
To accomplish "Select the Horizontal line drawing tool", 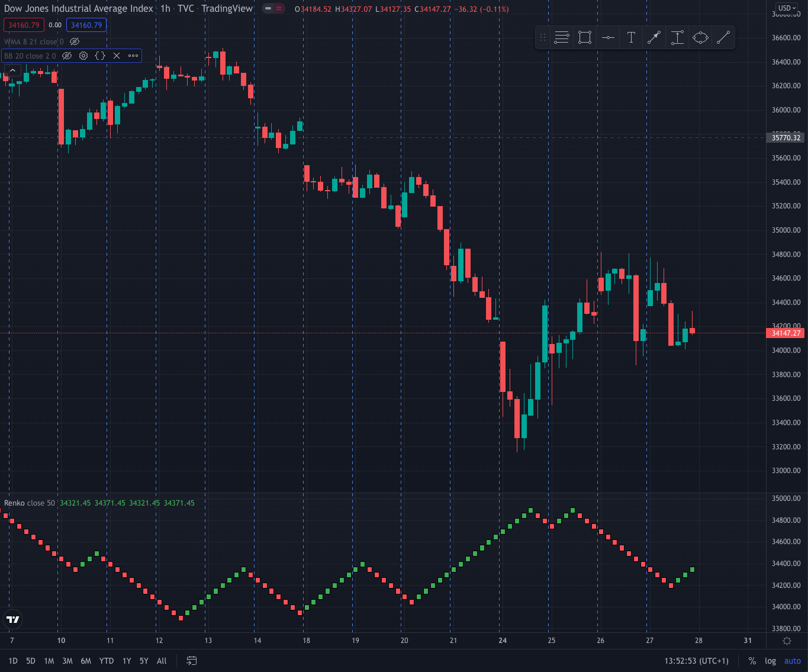I will pos(608,38).
